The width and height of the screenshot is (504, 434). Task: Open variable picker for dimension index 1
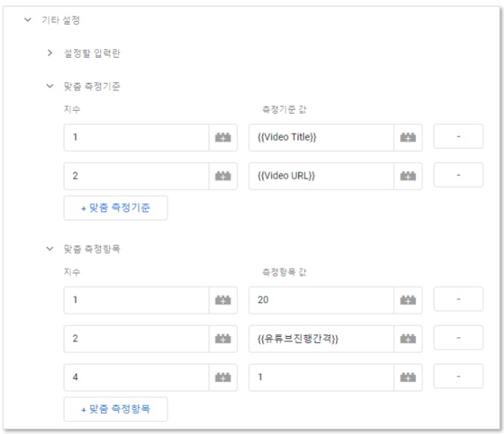tap(223, 138)
